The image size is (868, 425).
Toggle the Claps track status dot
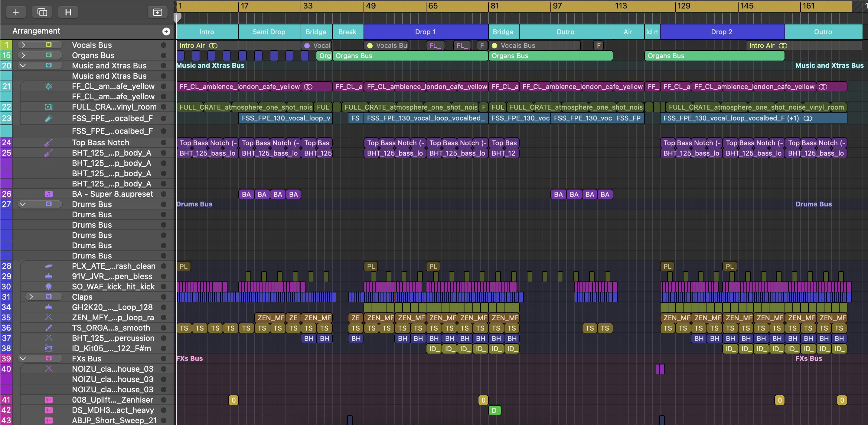[x=164, y=297]
